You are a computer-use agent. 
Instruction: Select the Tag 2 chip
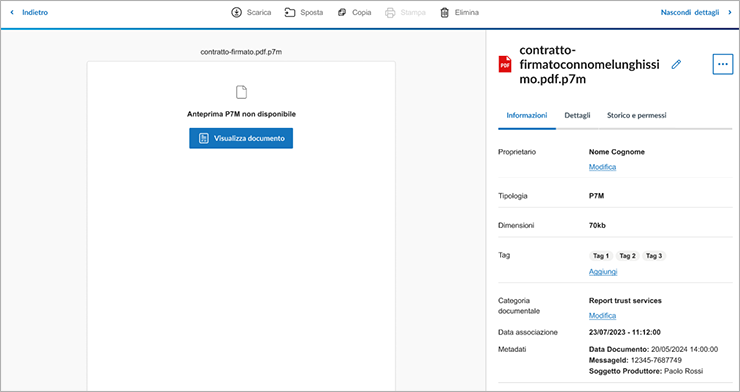[627, 256]
